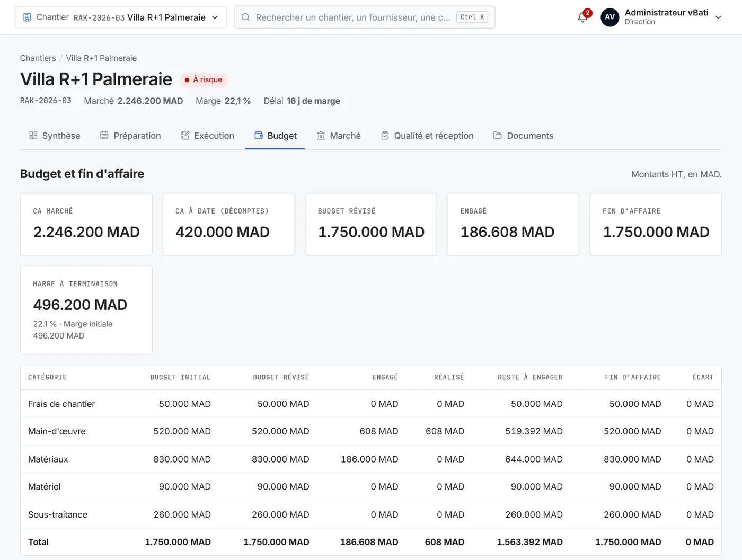Click the AV user avatar
This screenshot has height=560, width=742.
click(x=609, y=17)
